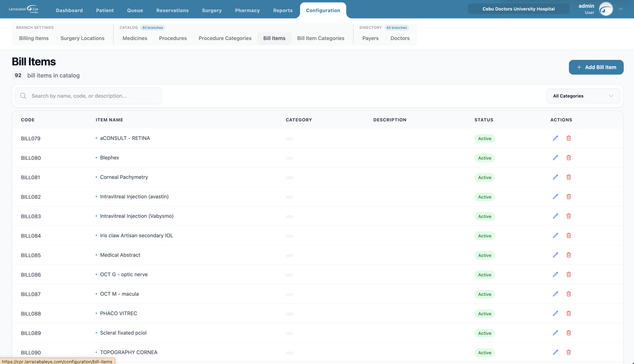Switch to the Queue tab
Image resolution: width=634 pixels, height=364 pixels.
point(135,10)
